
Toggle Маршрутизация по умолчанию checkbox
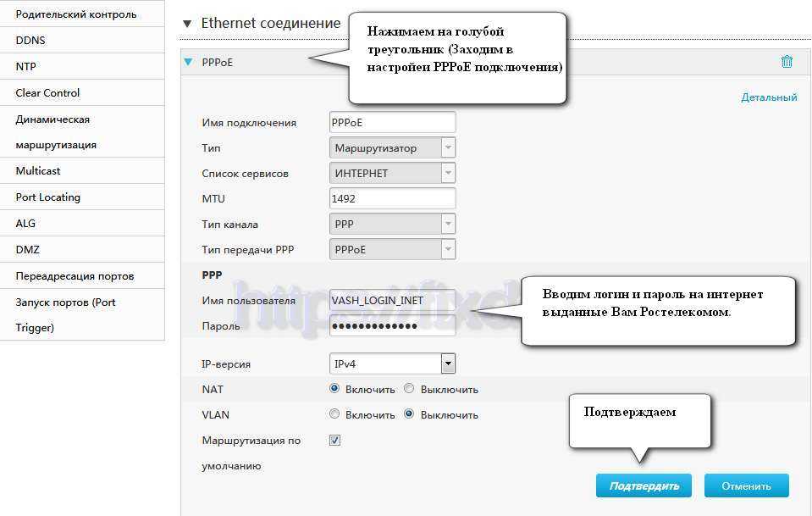(x=334, y=441)
